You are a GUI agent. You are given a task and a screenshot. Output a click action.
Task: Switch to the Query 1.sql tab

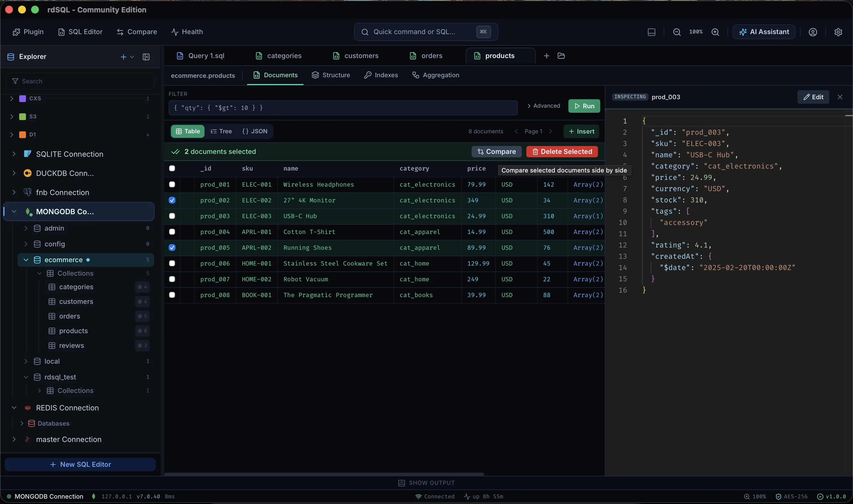coord(201,56)
